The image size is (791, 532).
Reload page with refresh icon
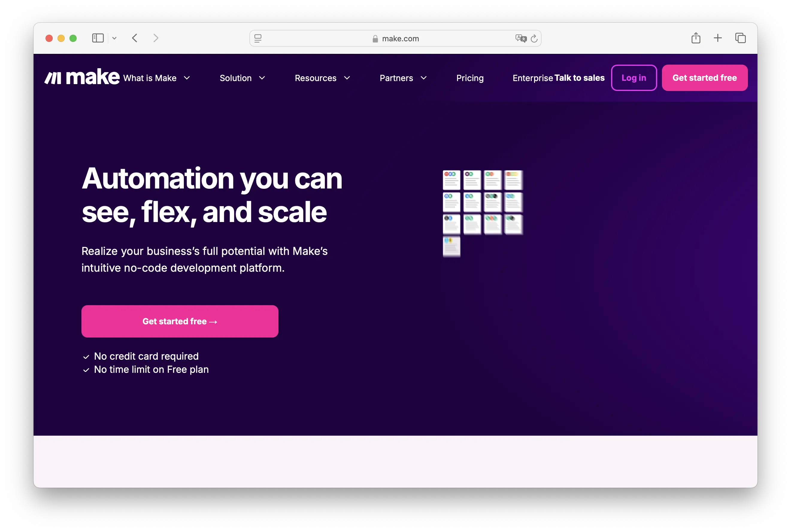pos(534,39)
